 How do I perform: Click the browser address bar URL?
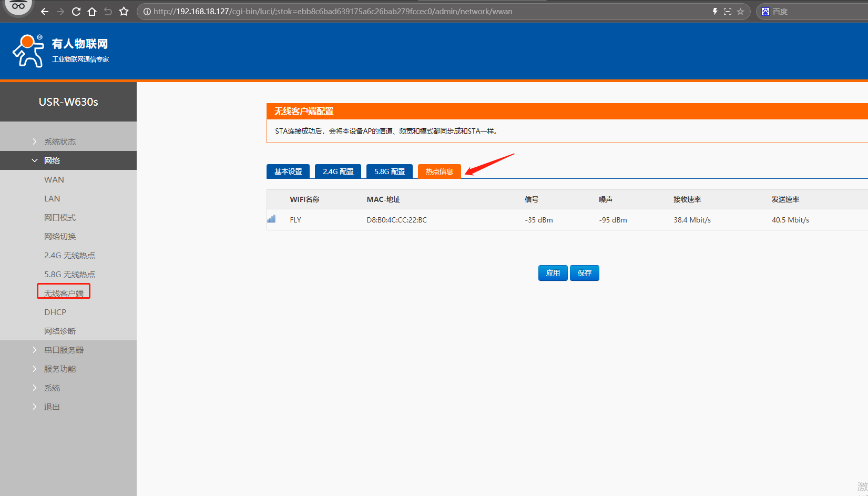(x=332, y=12)
